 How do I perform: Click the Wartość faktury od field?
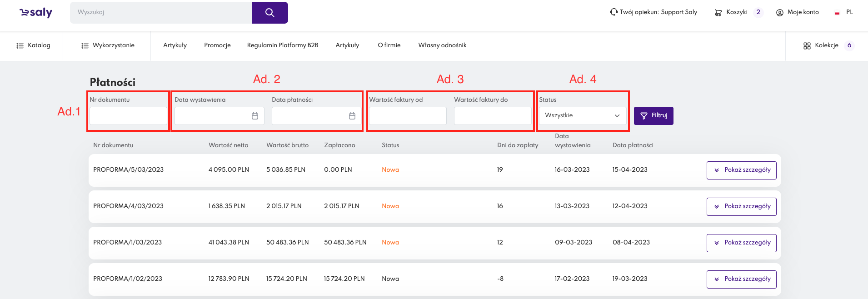(x=408, y=116)
